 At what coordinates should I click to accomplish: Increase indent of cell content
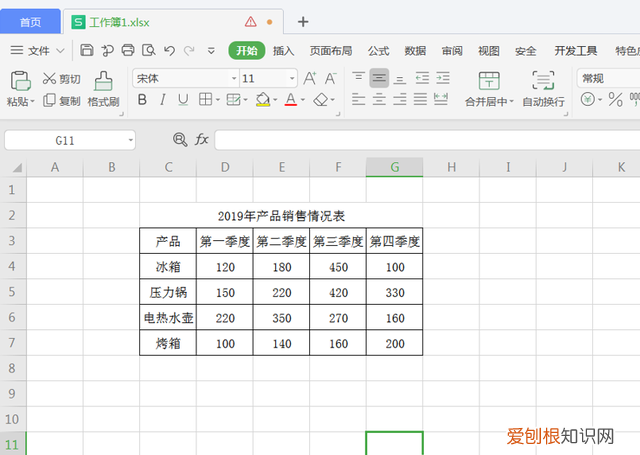[x=443, y=78]
